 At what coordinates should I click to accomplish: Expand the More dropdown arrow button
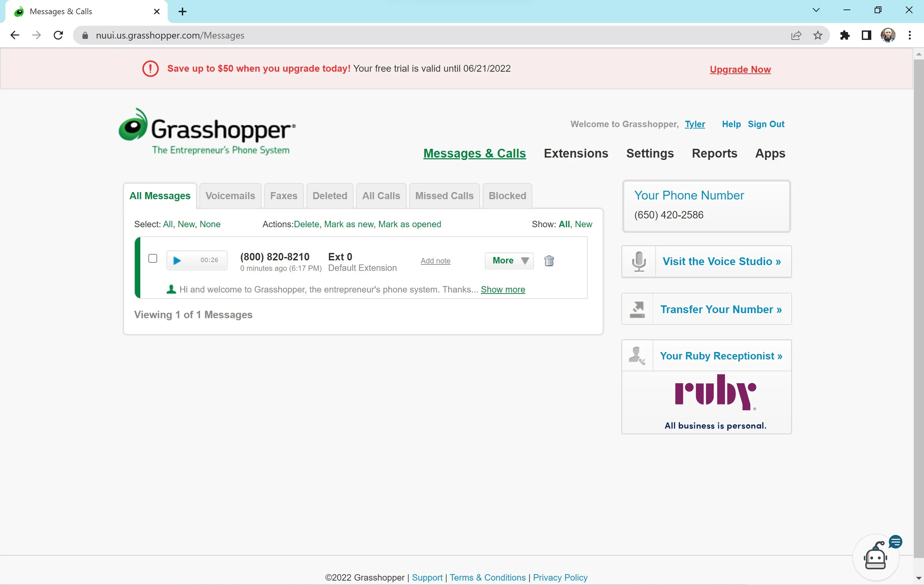pos(525,260)
